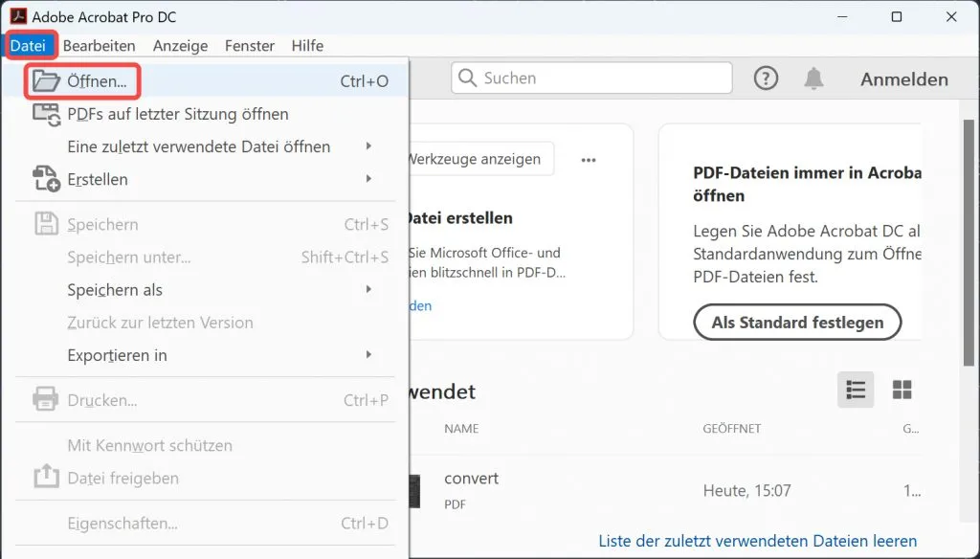Open the notifications bell icon
Screen dimensions: 980x559
pos(813,78)
